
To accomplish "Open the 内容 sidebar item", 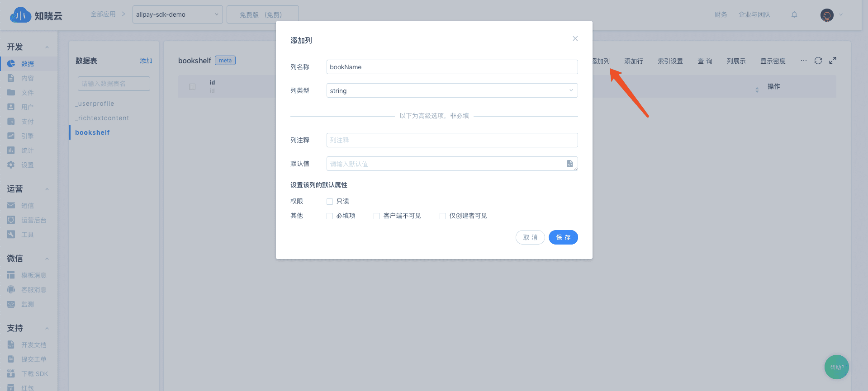I will pos(28,78).
